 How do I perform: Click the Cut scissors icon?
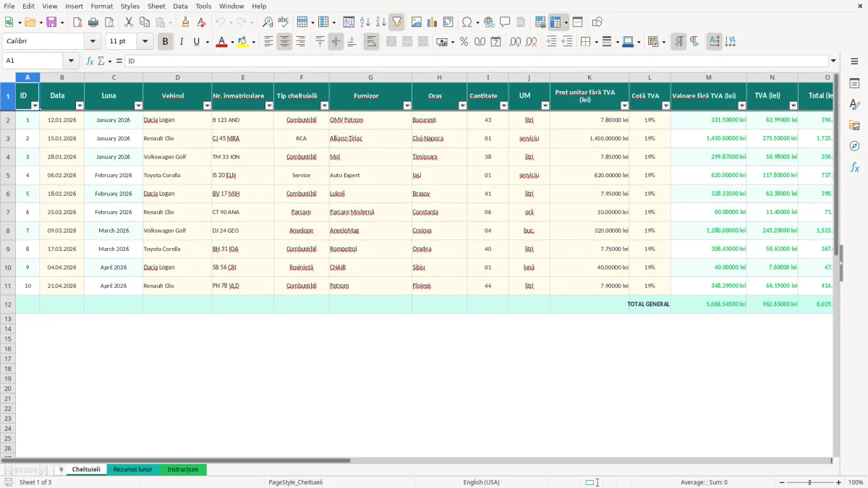(129, 22)
